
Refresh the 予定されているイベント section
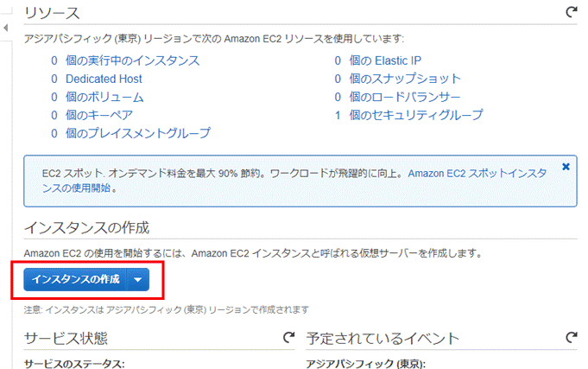pos(571,338)
